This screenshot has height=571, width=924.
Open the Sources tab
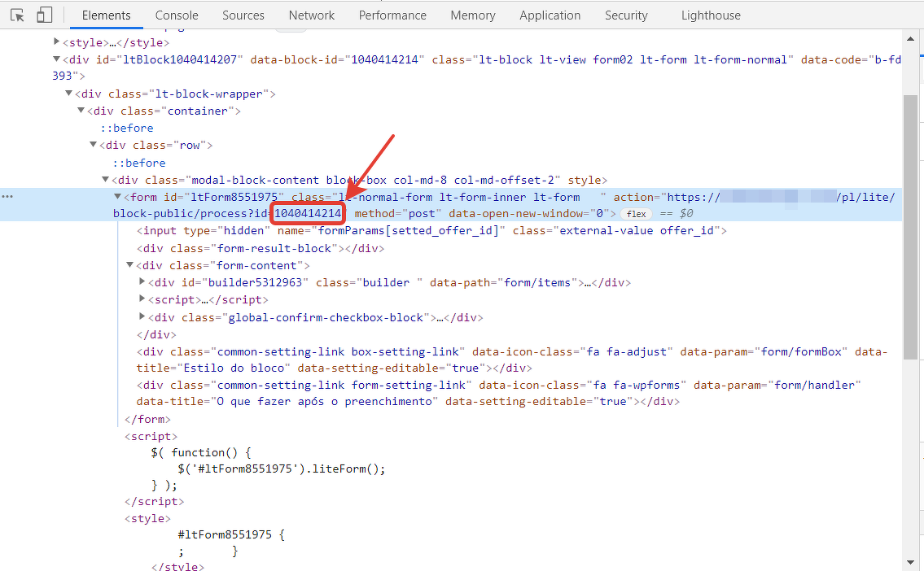[x=243, y=15]
